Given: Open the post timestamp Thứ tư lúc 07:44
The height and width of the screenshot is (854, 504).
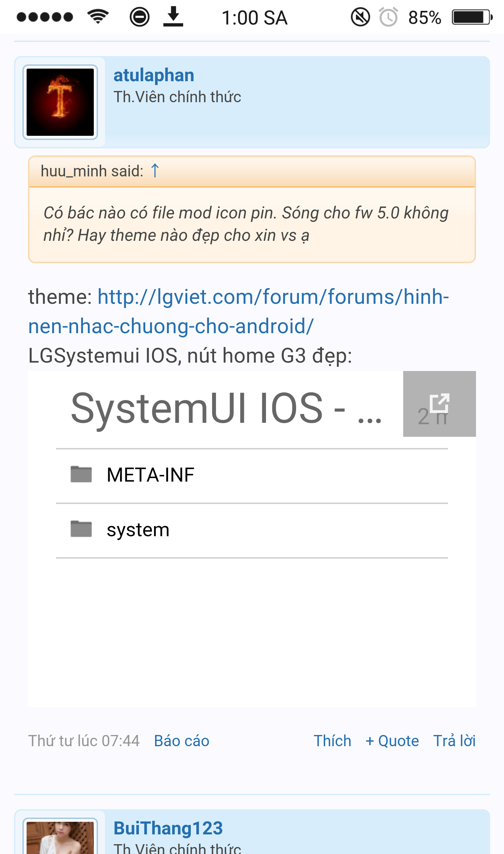Looking at the screenshot, I should click(x=84, y=741).
